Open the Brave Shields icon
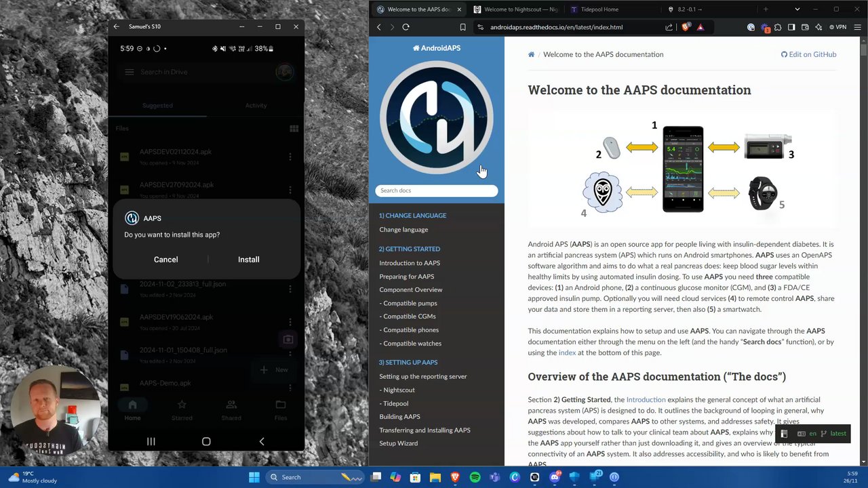Image resolution: width=868 pixels, height=488 pixels. 686,27
